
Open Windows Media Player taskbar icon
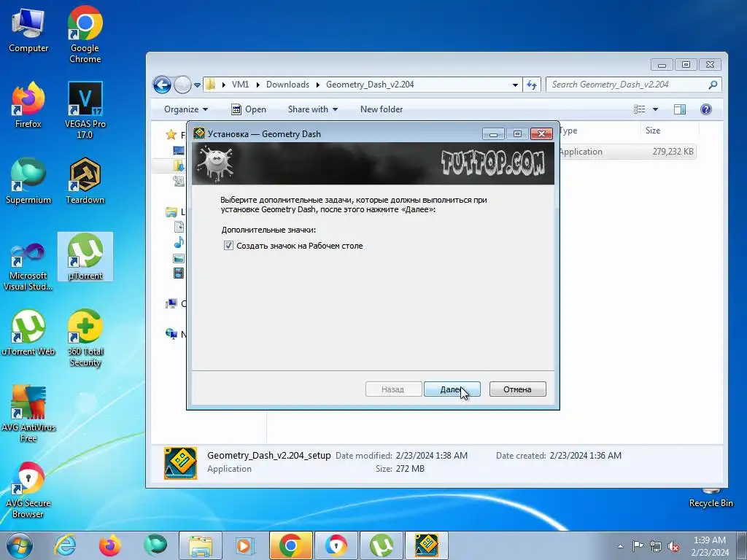coord(245,545)
